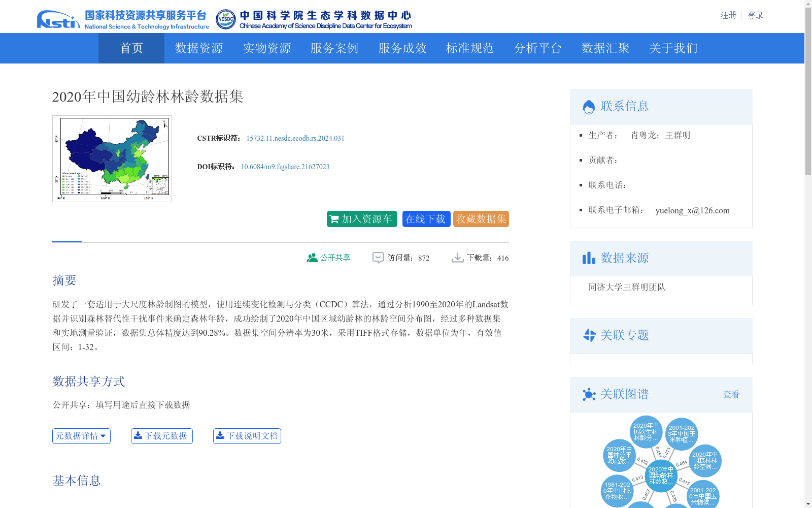
Task: Click the 2020年中国次生林林龄 graph node
Action: (646, 432)
